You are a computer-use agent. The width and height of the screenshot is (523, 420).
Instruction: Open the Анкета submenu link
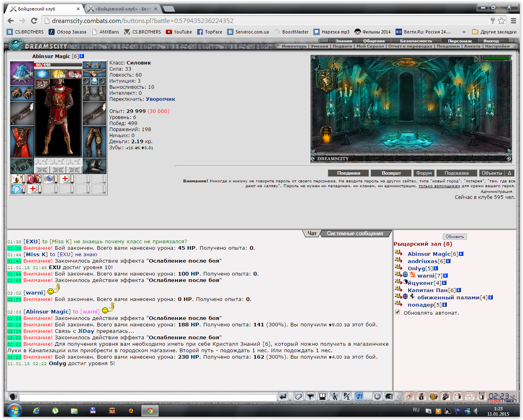472,46
